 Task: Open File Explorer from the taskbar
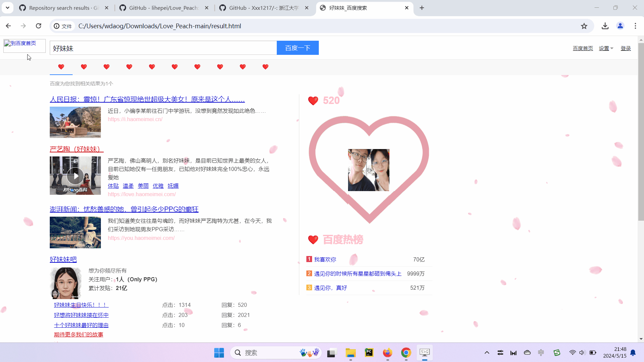pos(350,353)
